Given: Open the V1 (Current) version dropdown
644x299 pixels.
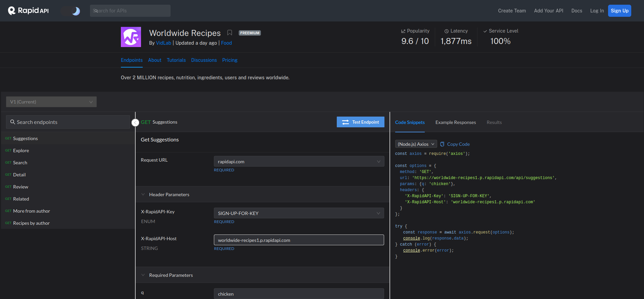Looking at the screenshot, I should pos(51,102).
